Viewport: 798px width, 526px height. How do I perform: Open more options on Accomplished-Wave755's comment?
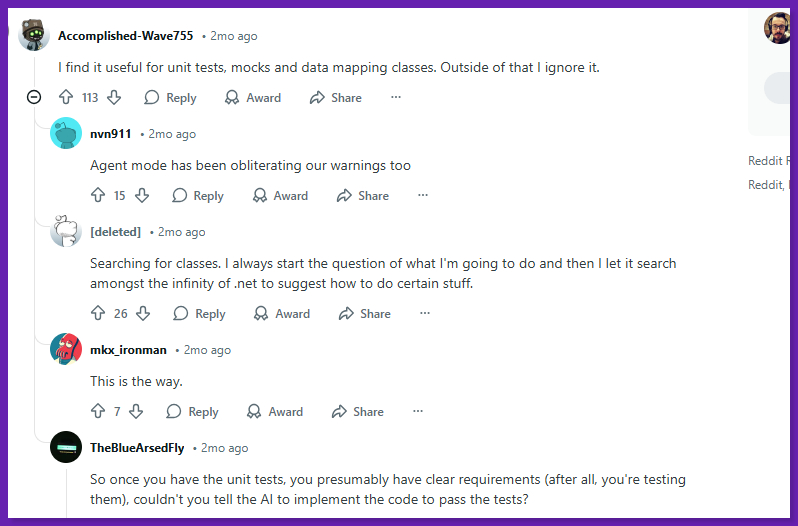click(x=396, y=98)
